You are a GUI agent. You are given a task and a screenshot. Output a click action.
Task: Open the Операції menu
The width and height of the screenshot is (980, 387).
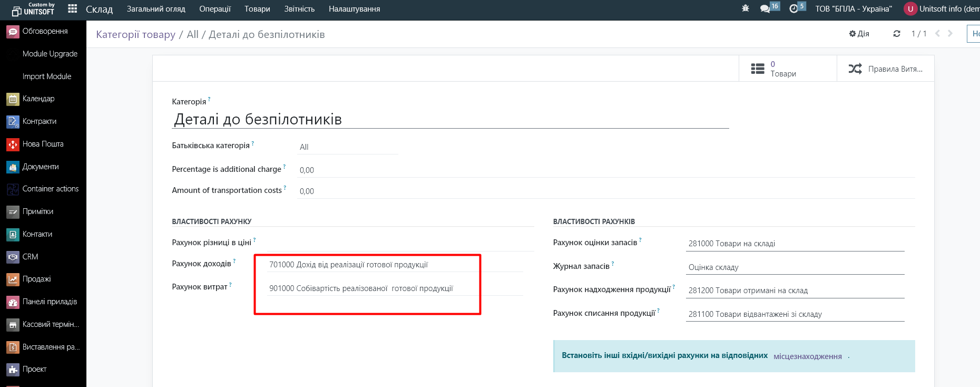tap(214, 9)
